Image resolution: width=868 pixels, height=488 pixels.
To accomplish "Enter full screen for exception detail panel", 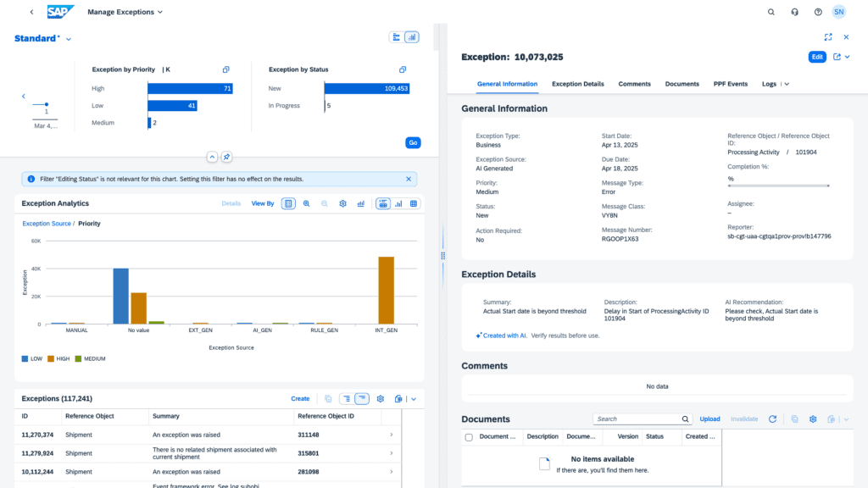I will (x=828, y=37).
